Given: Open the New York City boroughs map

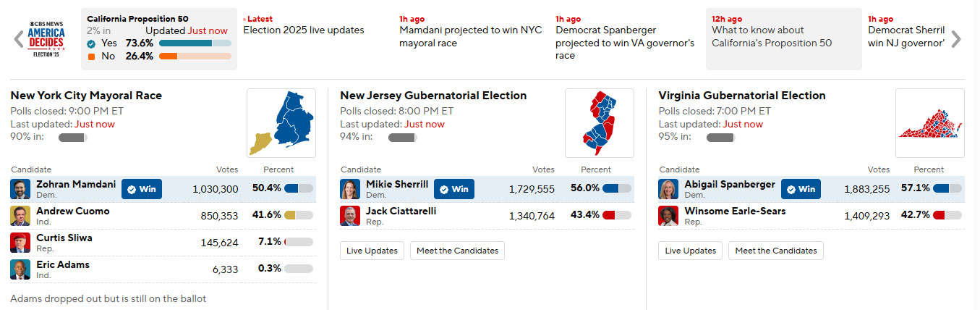Looking at the screenshot, I should (x=281, y=123).
